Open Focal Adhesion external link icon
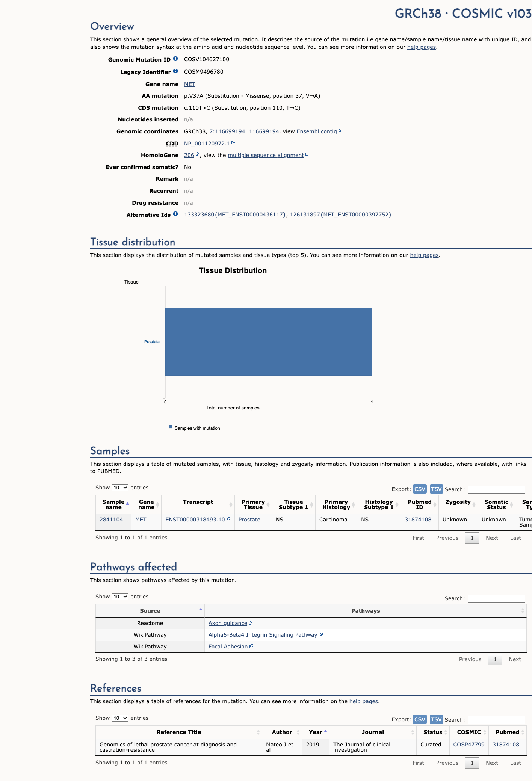The width and height of the screenshot is (532, 781). (x=251, y=646)
